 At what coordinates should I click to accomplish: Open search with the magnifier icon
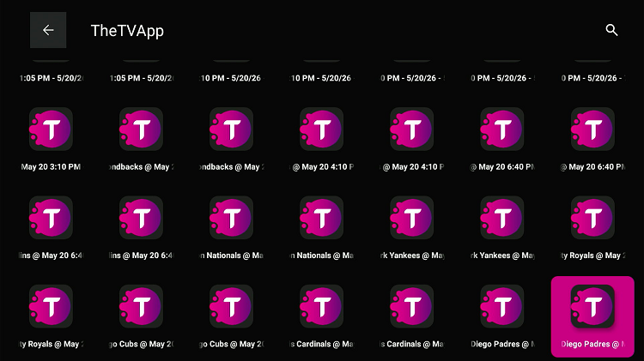point(611,30)
